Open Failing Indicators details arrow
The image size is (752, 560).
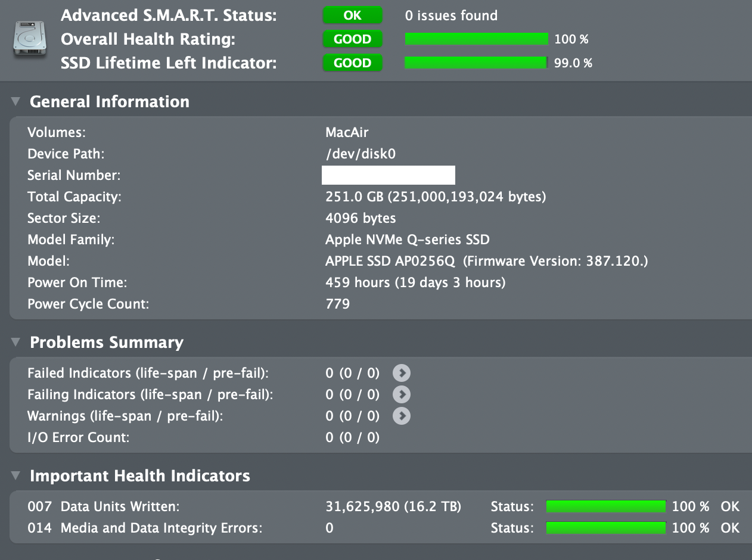[402, 394]
